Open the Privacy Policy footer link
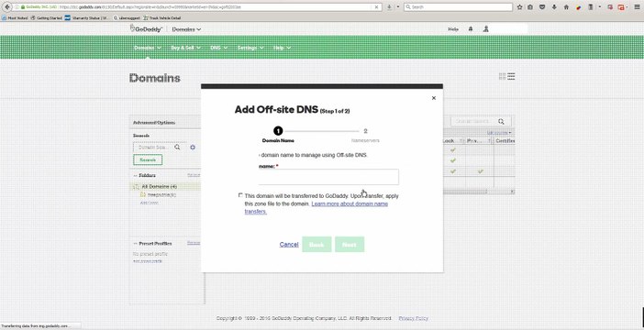 [413, 318]
